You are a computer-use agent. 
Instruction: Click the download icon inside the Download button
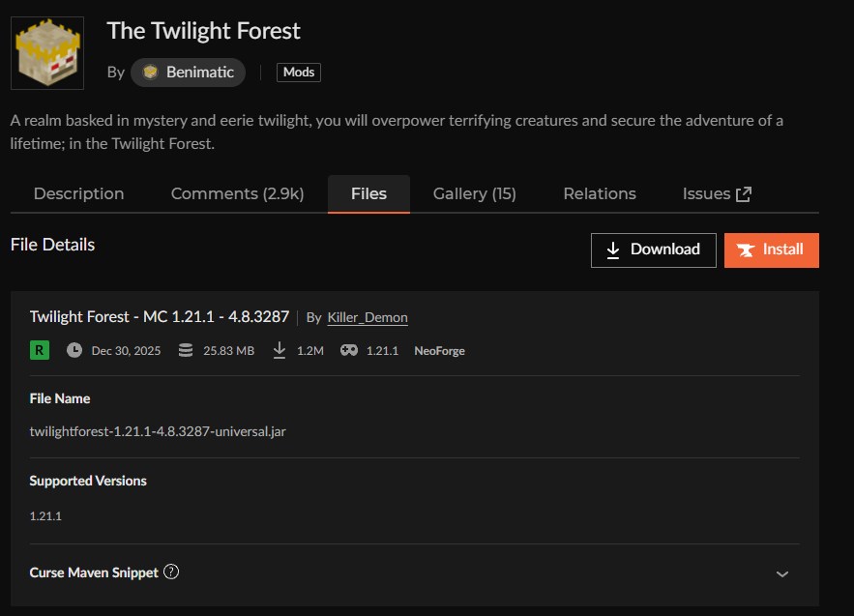612,249
